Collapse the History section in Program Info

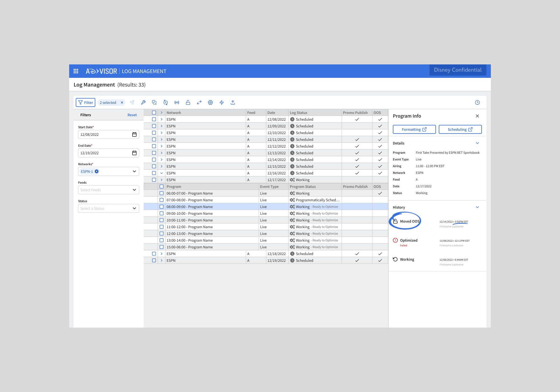point(477,207)
